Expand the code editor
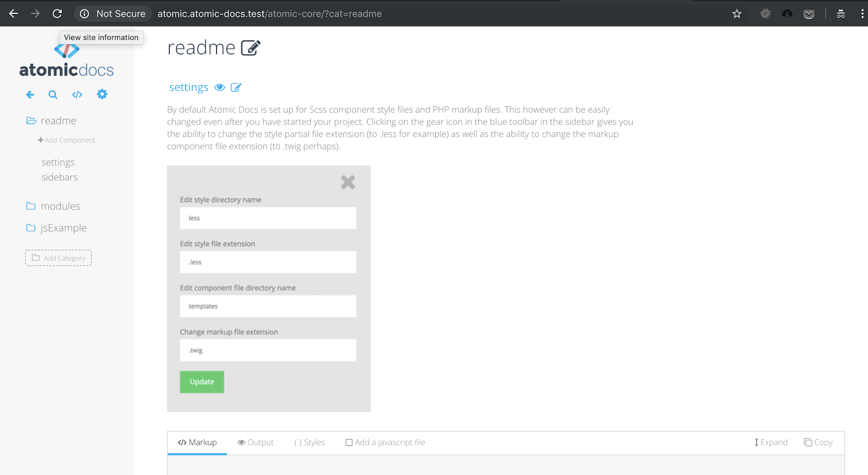Image resolution: width=868 pixels, height=475 pixels. [771, 442]
